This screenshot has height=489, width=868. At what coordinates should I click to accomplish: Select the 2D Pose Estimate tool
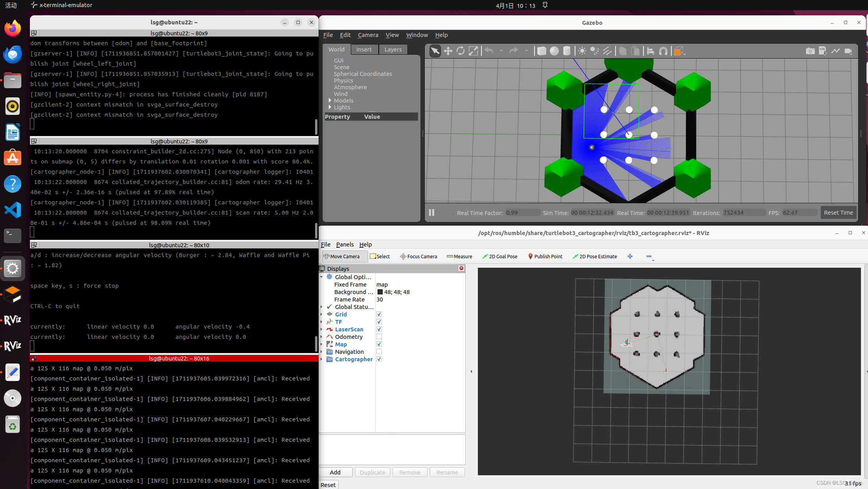595,256
